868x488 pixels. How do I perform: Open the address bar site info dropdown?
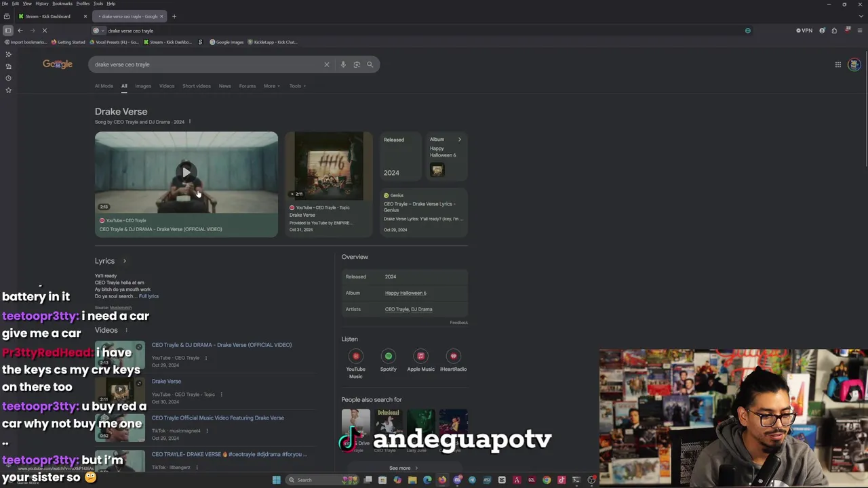(x=99, y=30)
